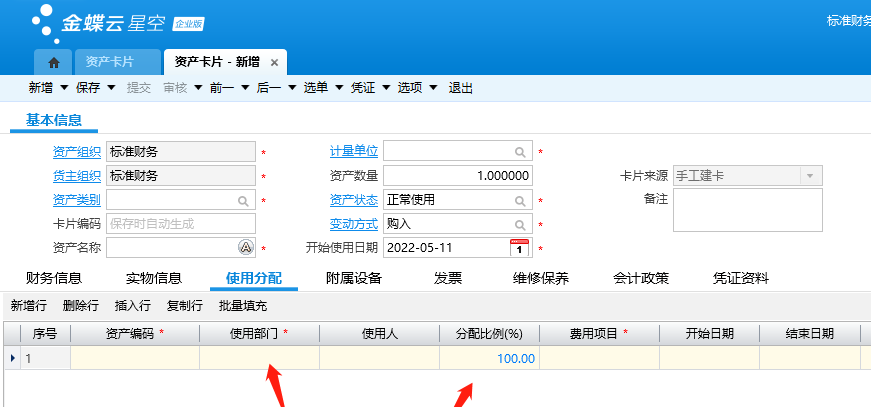
Task: Click search icon in 资产类别 field
Action: [243, 200]
